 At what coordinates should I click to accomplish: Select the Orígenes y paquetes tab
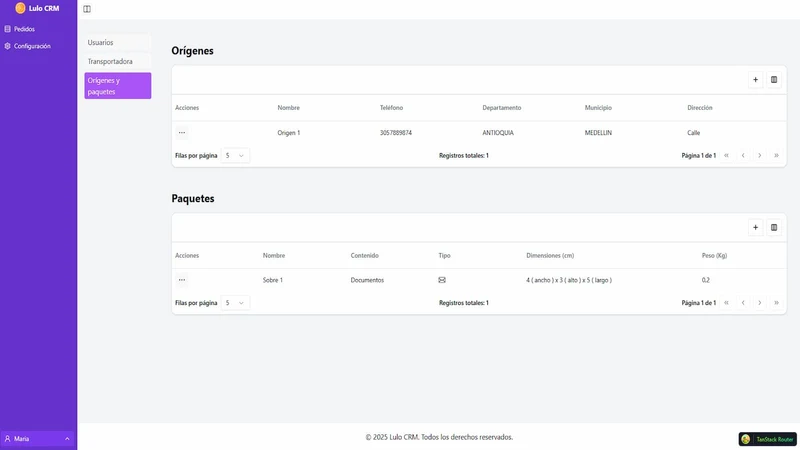click(x=117, y=86)
